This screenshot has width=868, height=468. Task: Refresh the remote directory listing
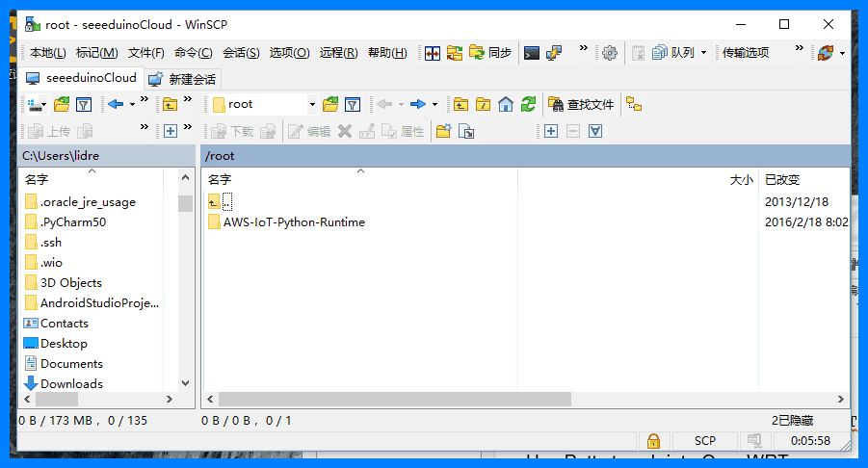pos(528,104)
